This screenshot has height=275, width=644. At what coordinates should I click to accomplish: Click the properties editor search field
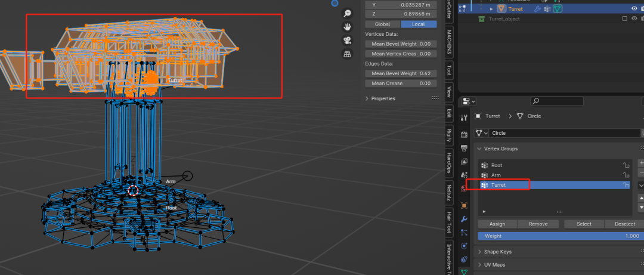coord(557,101)
